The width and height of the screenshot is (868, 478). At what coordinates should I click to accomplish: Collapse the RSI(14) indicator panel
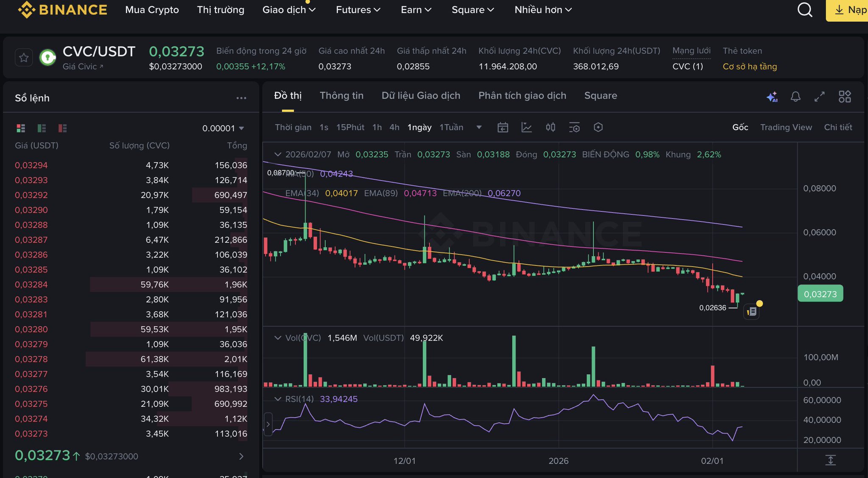tap(278, 399)
